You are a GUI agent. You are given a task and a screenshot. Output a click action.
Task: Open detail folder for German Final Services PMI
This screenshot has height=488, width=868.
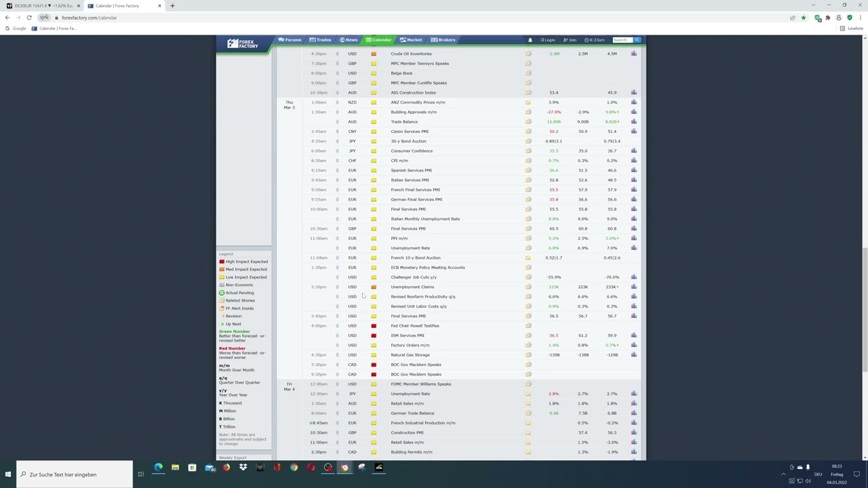pyautogui.click(x=528, y=199)
